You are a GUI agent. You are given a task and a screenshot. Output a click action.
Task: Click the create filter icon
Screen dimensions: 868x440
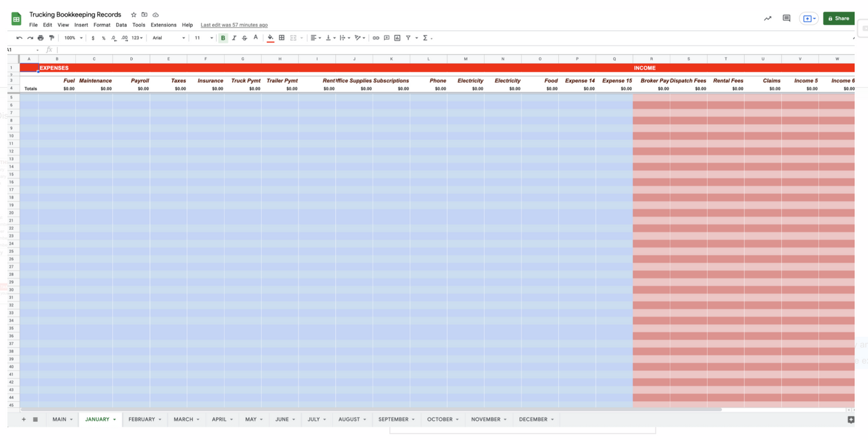tap(409, 38)
